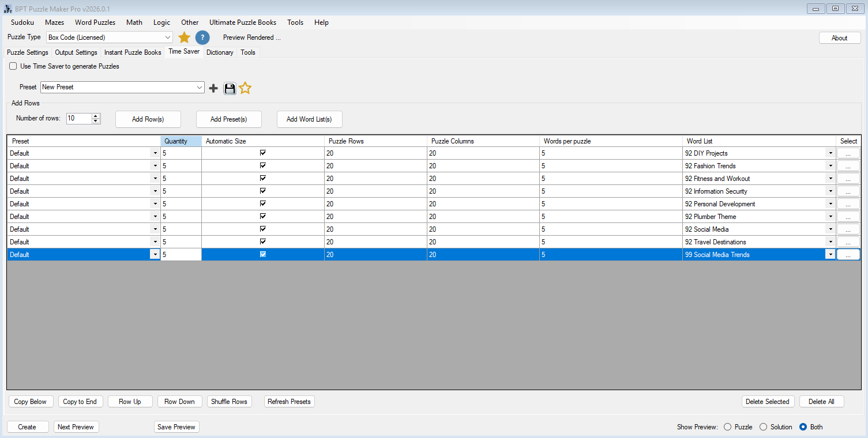Uncheck Automatic Size for Fashion Trends row

tap(263, 166)
